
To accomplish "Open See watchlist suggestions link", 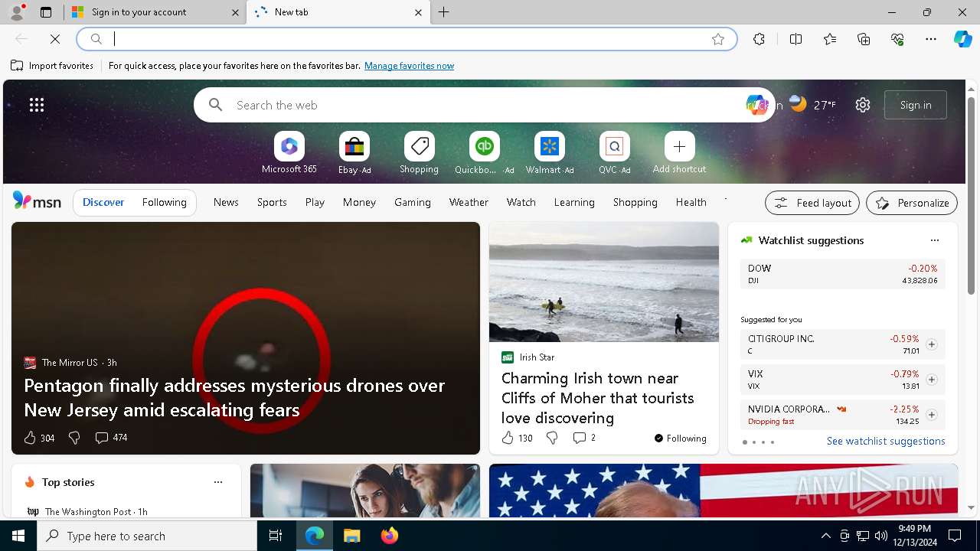I will [886, 441].
